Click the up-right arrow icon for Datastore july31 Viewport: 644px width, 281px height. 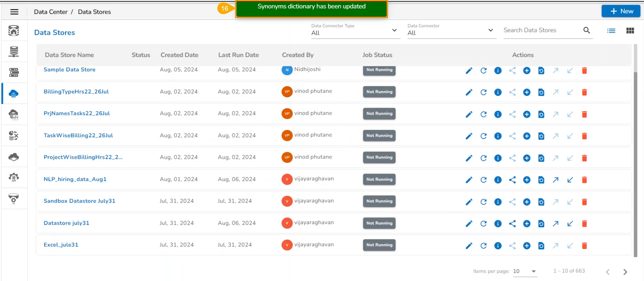(x=555, y=224)
